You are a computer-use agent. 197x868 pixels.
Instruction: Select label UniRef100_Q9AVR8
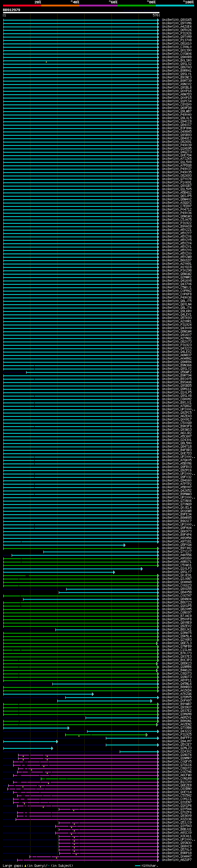pos(177,57)
